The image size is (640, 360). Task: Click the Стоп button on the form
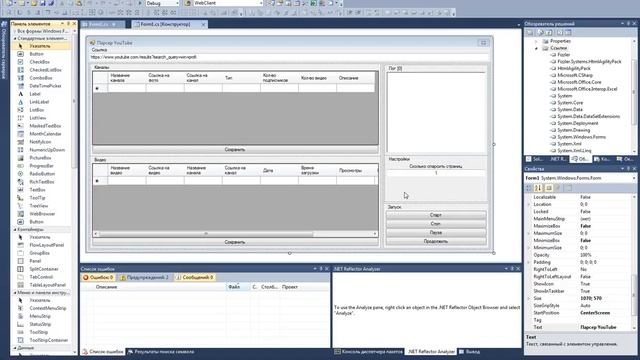(436, 224)
